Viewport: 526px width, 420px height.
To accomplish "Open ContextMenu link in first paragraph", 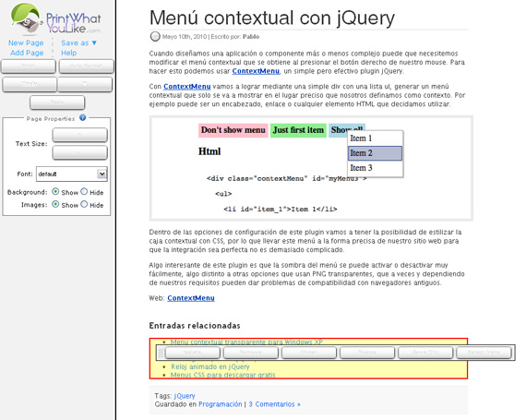I will [256, 71].
